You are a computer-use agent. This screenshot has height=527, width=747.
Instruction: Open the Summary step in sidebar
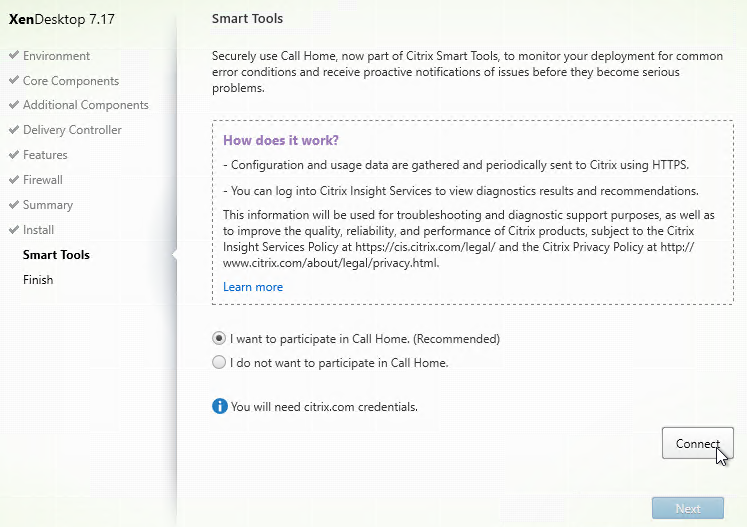pos(48,205)
